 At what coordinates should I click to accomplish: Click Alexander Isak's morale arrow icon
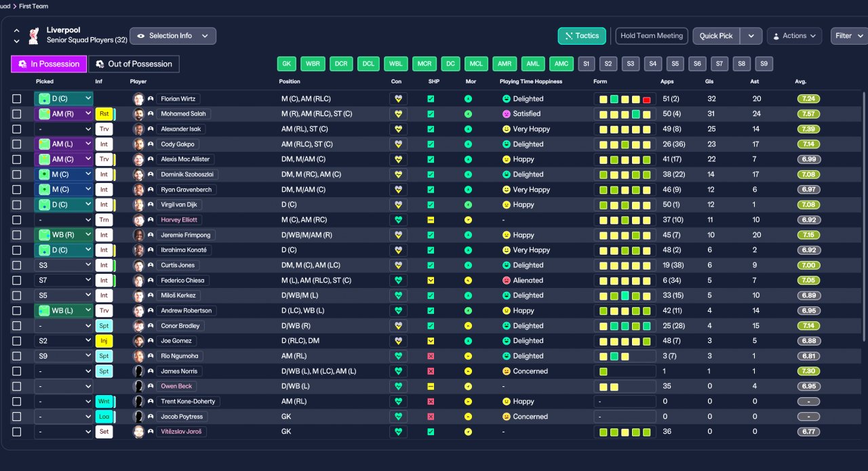pos(468,129)
